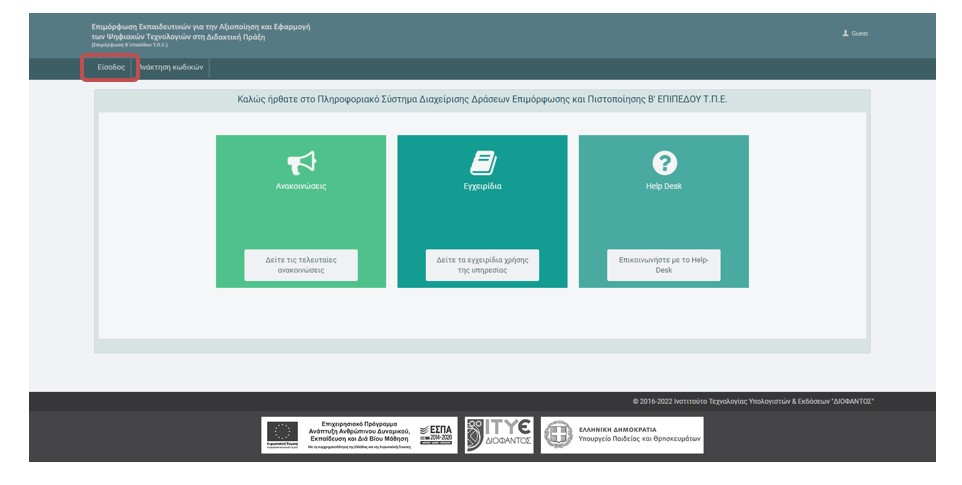Click the ΙΤΥΕ Διόφαντος logo
Image resolution: width=962 pixels, height=485 pixels.
coord(499,434)
